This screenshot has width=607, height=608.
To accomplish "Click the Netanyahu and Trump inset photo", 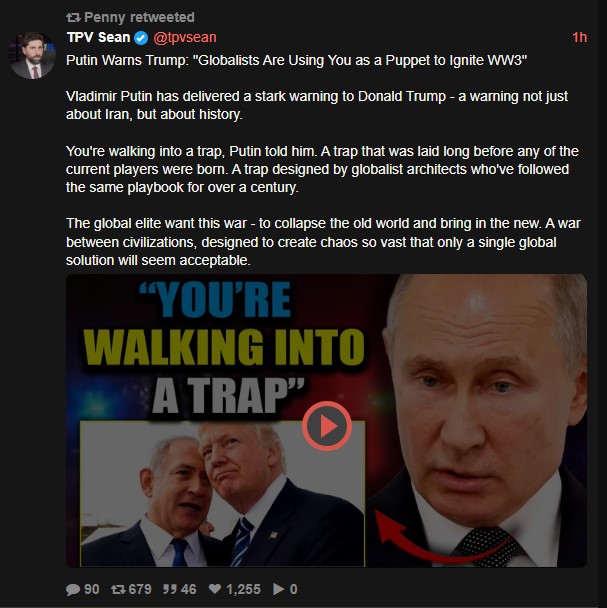I will (x=222, y=493).
